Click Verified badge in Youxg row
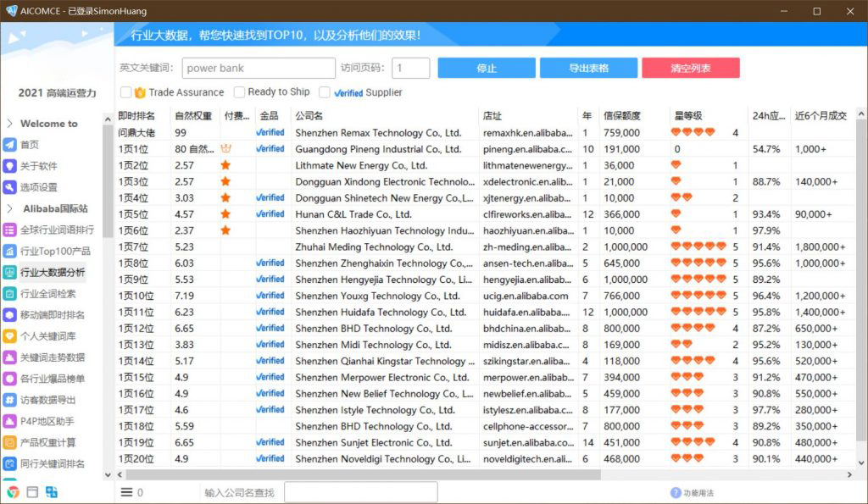 [270, 296]
